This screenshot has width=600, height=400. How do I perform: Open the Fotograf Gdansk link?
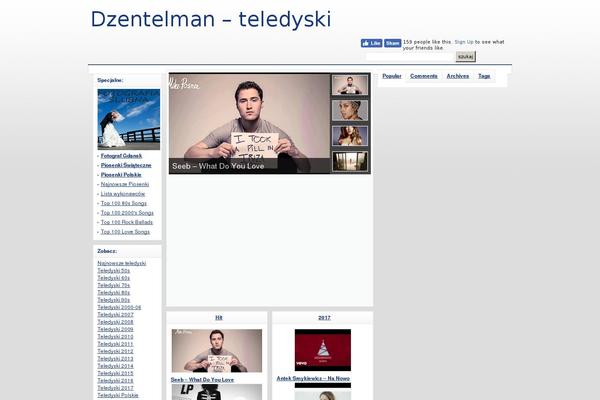[x=121, y=156]
